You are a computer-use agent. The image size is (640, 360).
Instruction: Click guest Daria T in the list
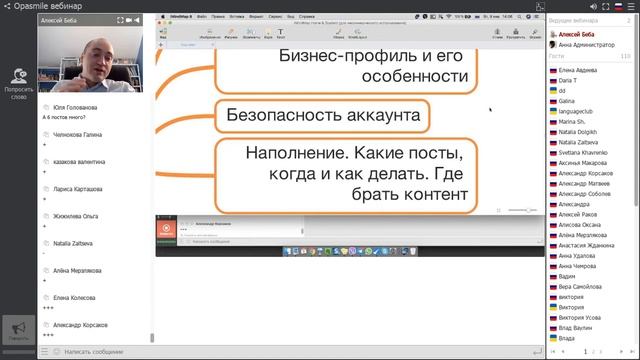point(567,80)
